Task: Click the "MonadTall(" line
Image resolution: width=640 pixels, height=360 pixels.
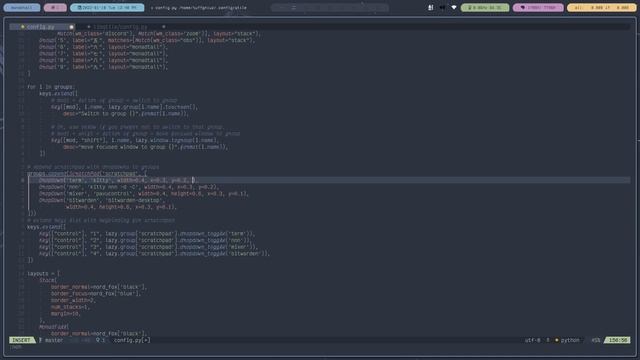Action: pos(54,327)
